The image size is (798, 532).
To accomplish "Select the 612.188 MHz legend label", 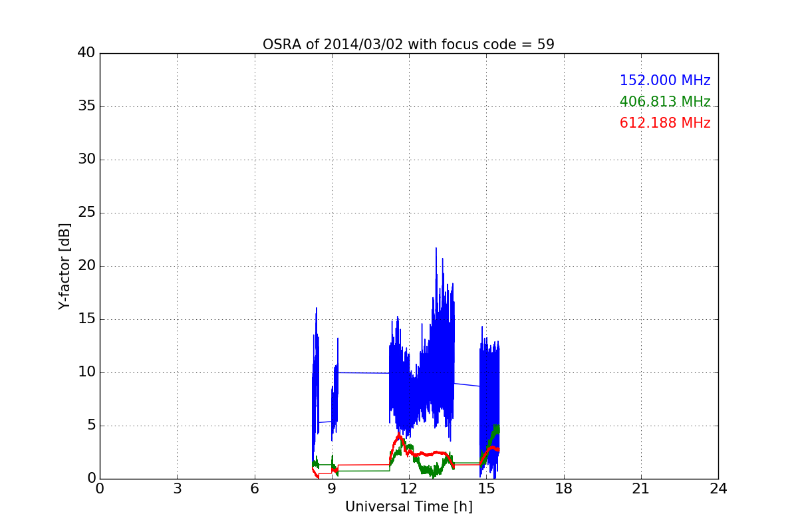I will pos(665,123).
